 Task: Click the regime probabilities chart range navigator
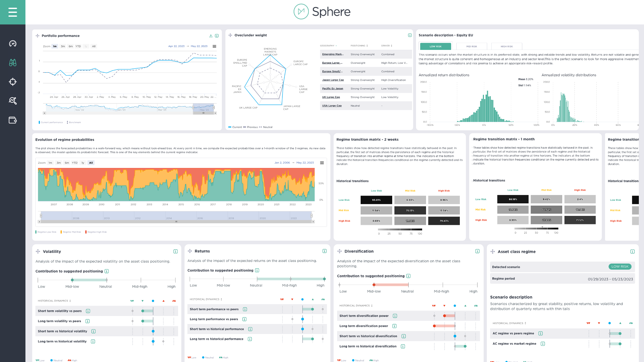(x=176, y=216)
